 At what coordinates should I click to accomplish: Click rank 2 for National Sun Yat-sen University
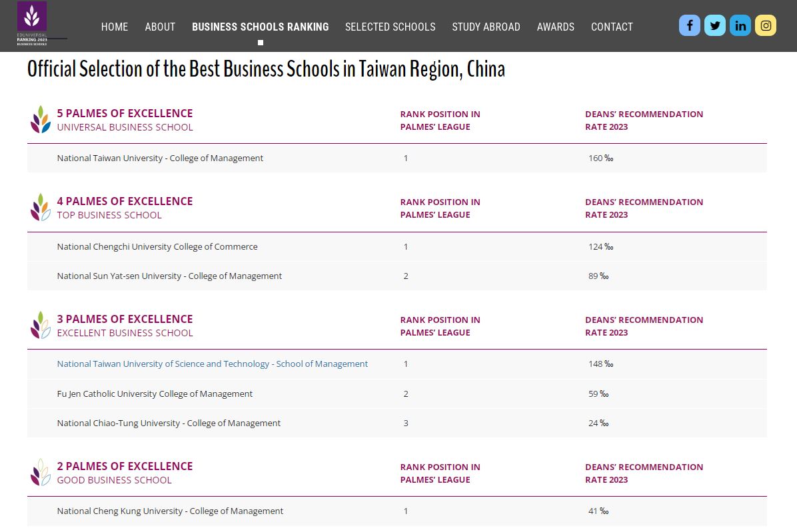click(x=406, y=276)
